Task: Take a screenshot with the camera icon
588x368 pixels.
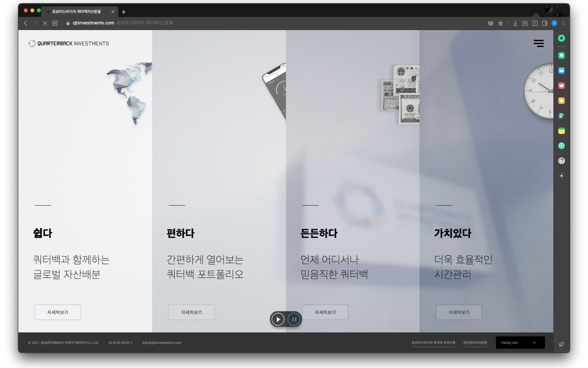Action: [525, 23]
